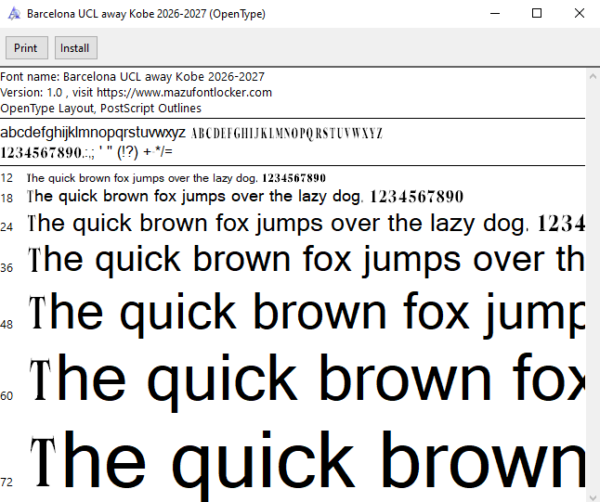Viewport: 600px width, 502px height.
Task: Click the size label '12'
Action: [7, 178]
